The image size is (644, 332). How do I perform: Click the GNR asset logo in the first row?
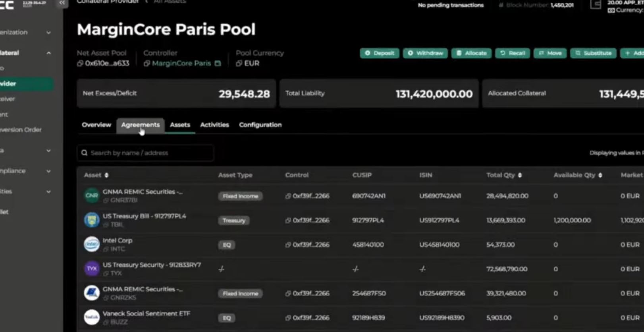(x=92, y=195)
